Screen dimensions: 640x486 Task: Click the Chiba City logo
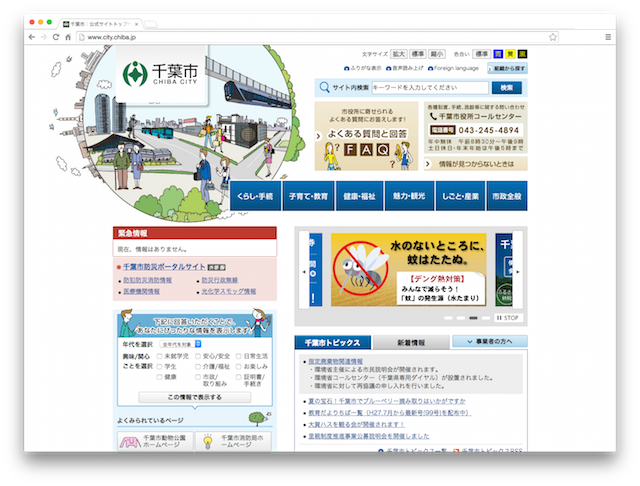click(x=160, y=74)
